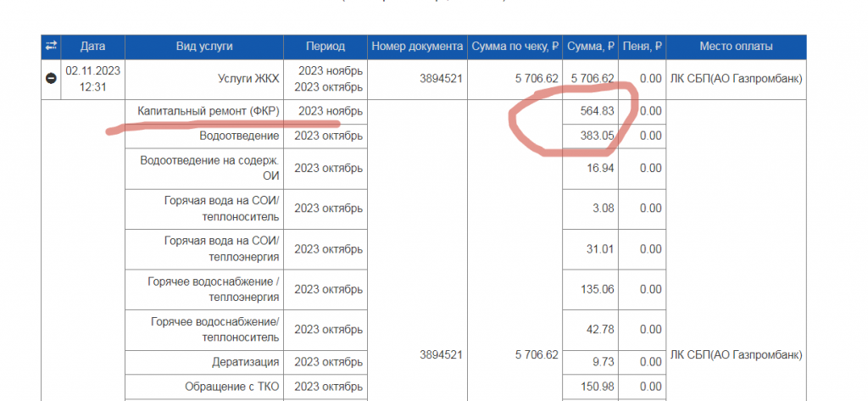This screenshot has width=868, height=401.
Task: Select the Капитальный ремонт (ФКР) row
Action: (208, 111)
